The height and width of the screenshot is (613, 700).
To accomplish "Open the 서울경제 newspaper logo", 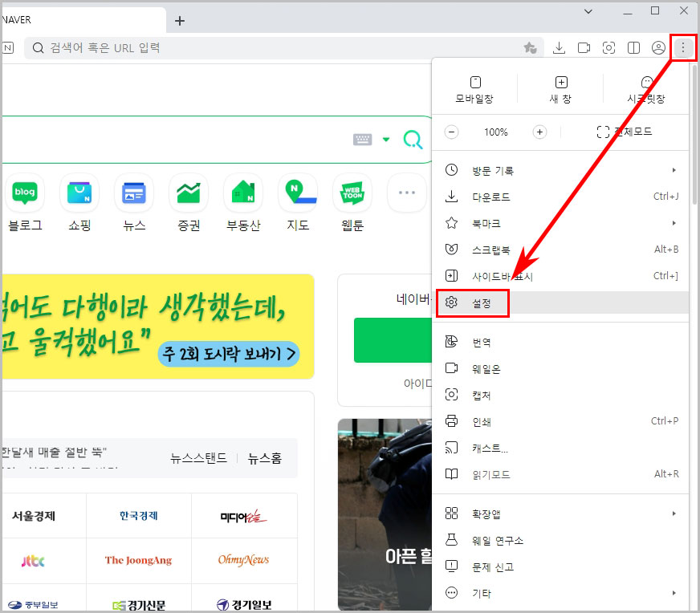I will (34, 516).
